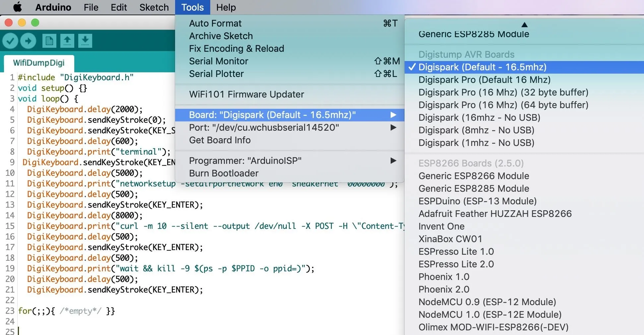Click the for(;;){ /*empty*/ }} line
644x335 pixels.
pyautogui.click(x=67, y=311)
